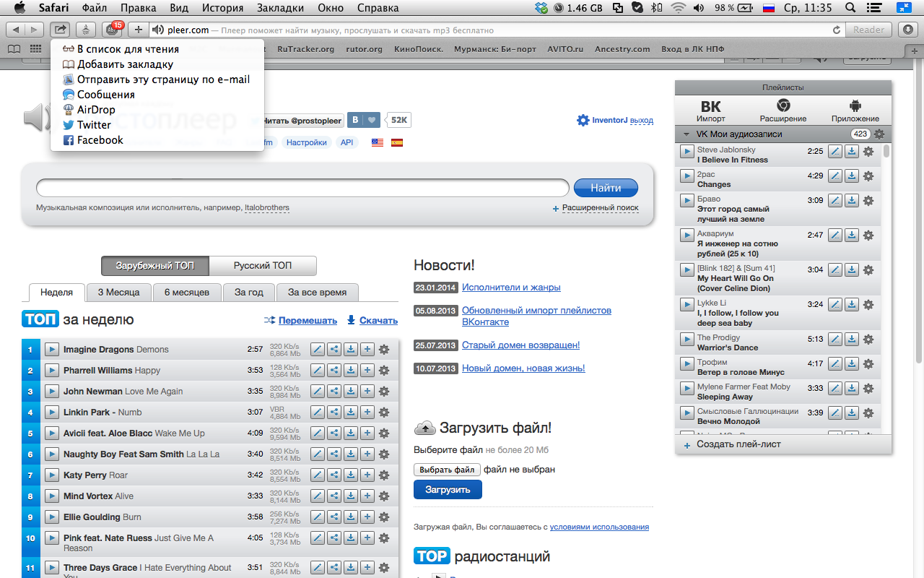Share the Pharrell Williams Happy track

click(x=334, y=371)
